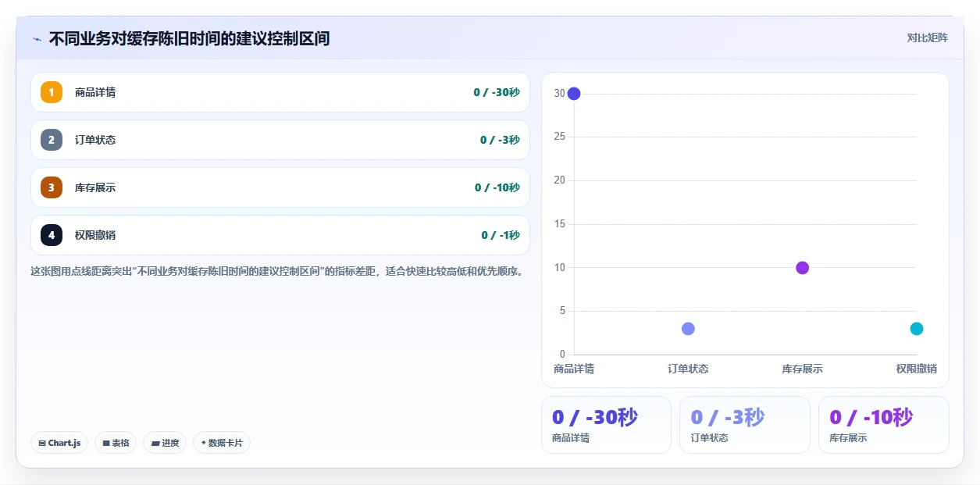This screenshot has width=980, height=485.
Task: Click the y-axis tick label 15
Action: click(x=559, y=224)
